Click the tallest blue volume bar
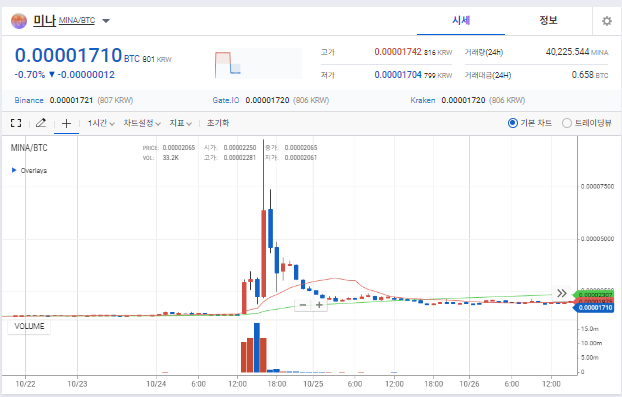This screenshot has height=397, width=622. point(257,347)
